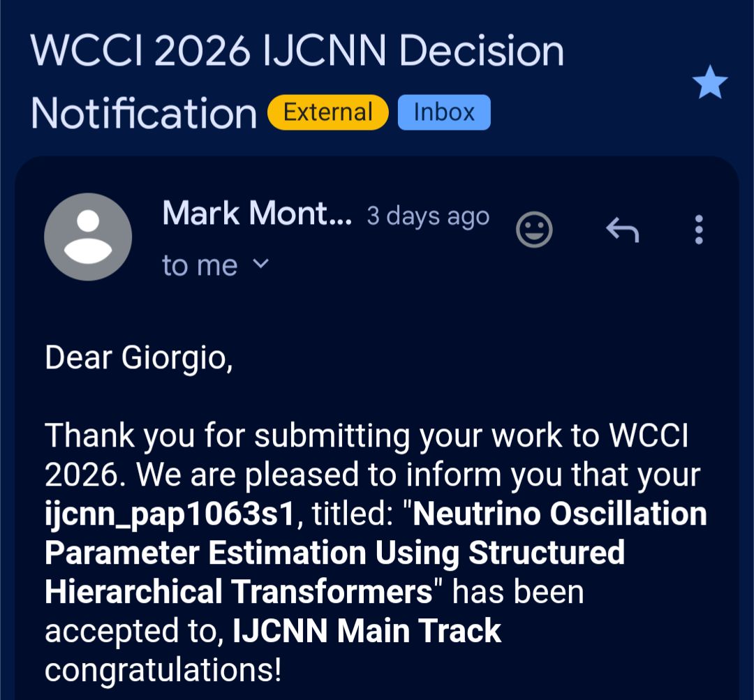This screenshot has height=700, width=754.
Task: Tap the "has been" text after the title
Action: [518, 593]
